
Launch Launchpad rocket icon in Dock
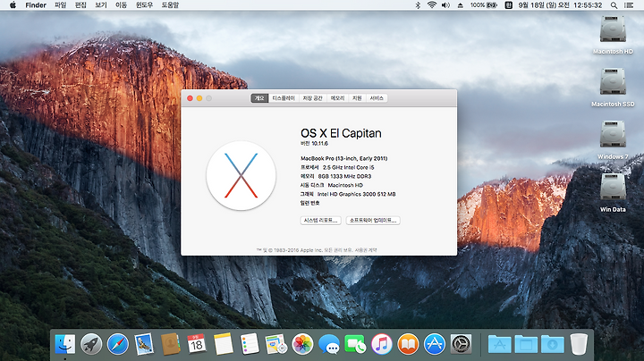pyautogui.click(x=91, y=344)
